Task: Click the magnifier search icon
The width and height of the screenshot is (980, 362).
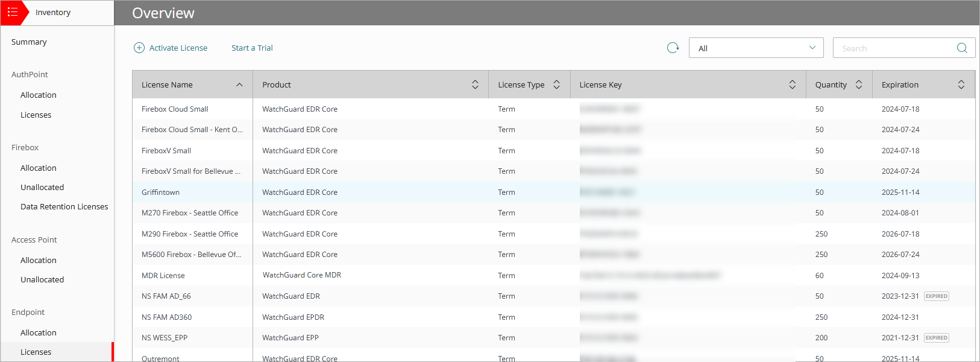Action: point(962,48)
